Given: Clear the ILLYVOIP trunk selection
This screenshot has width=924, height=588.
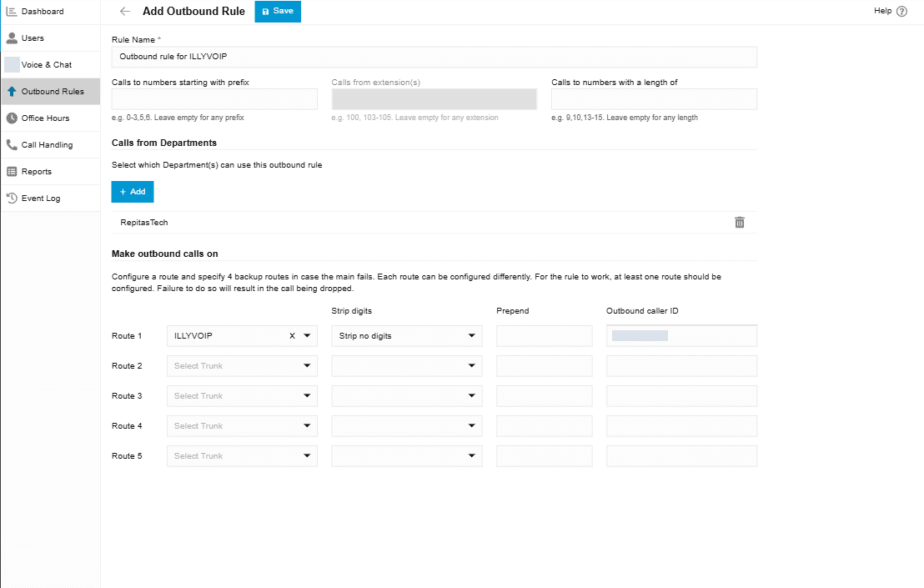Looking at the screenshot, I should pyautogui.click(x=292, y=336).
